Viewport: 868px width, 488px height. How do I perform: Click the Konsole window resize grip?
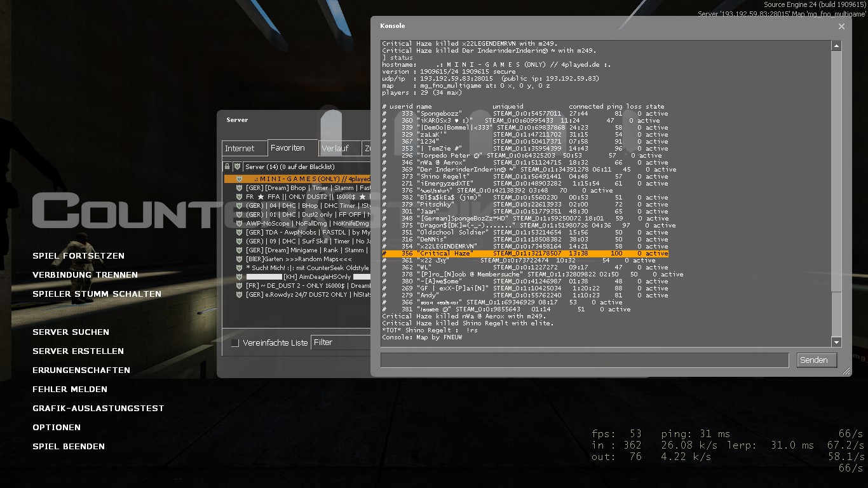846,372
